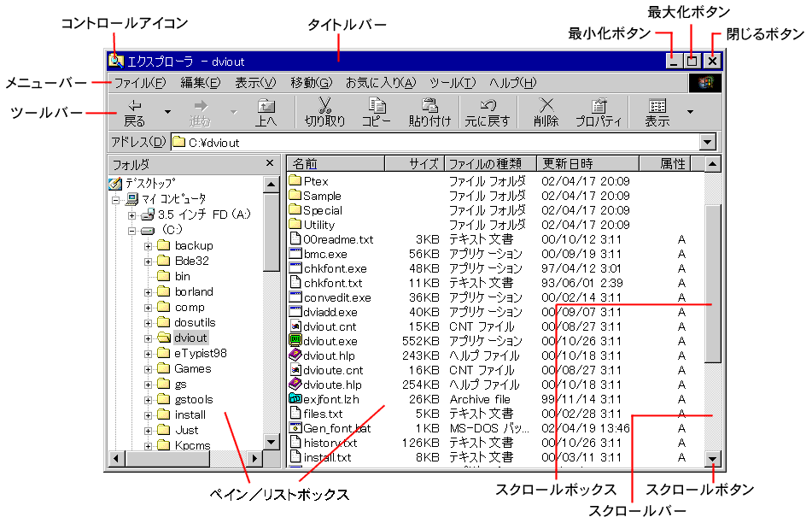Open the address bar dropdown list
812x523 pixels.
pyautogui.click(x=707, y=142)
